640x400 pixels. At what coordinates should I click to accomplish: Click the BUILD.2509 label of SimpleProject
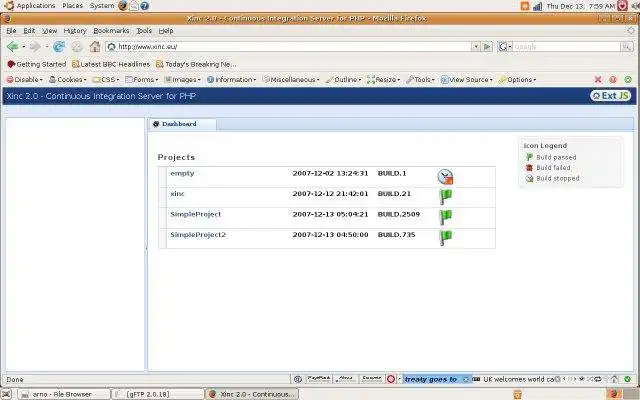click(399, 214)
